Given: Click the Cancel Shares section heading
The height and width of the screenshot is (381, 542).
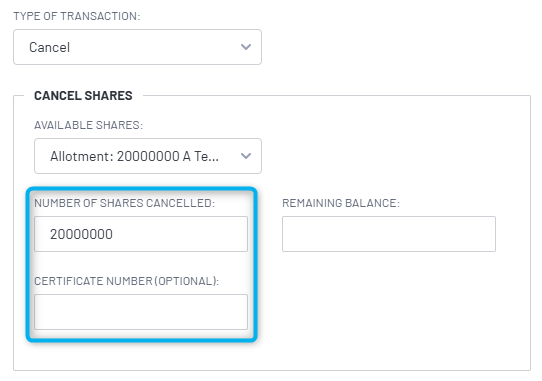Looking at the screenshot, I should (83, 95).
